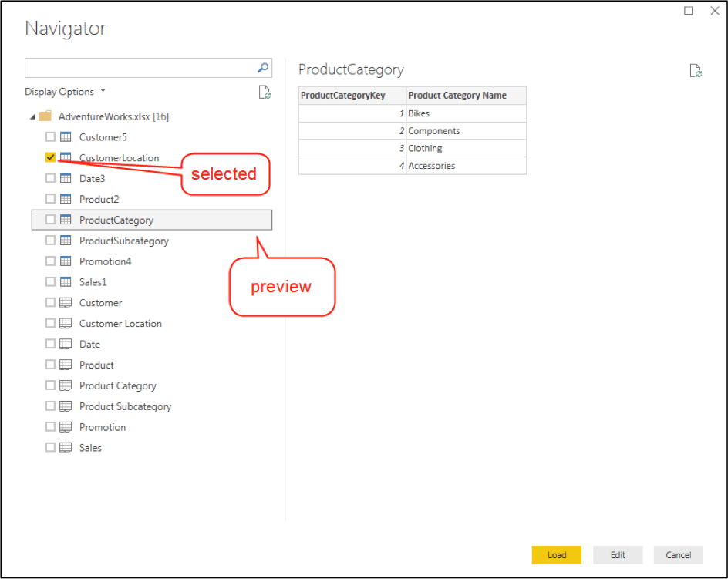
Task: Click the AdventureWorks.xlsx folder icon
Action: point(45,116)
